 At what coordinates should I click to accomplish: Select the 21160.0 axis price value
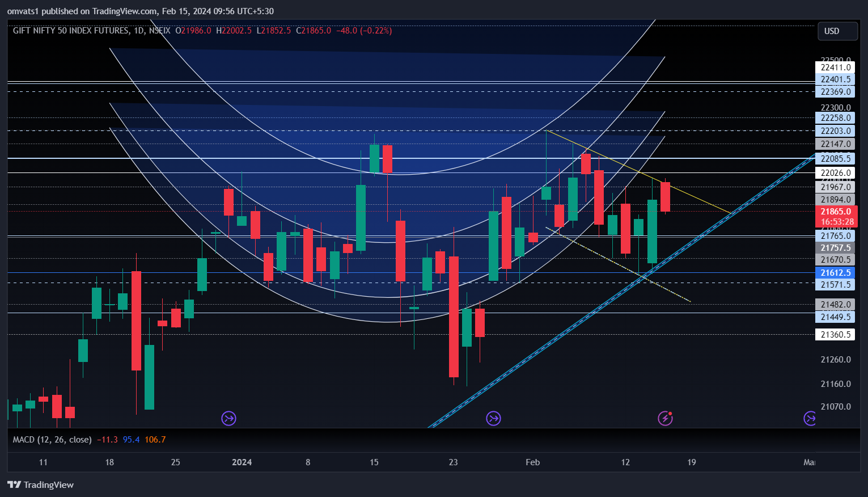tap(836, 384)
